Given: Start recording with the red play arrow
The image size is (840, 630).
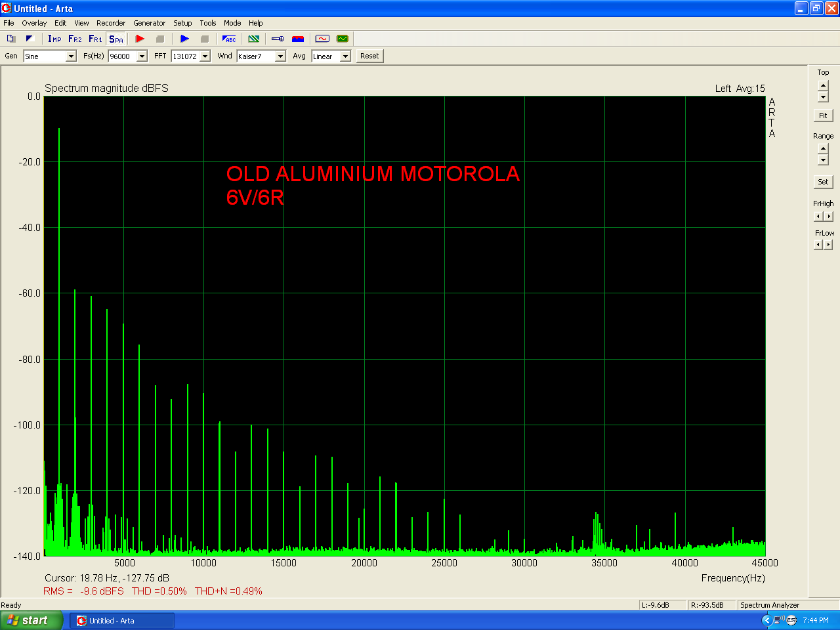Looking at the screenshot, I should coord(140,39).
